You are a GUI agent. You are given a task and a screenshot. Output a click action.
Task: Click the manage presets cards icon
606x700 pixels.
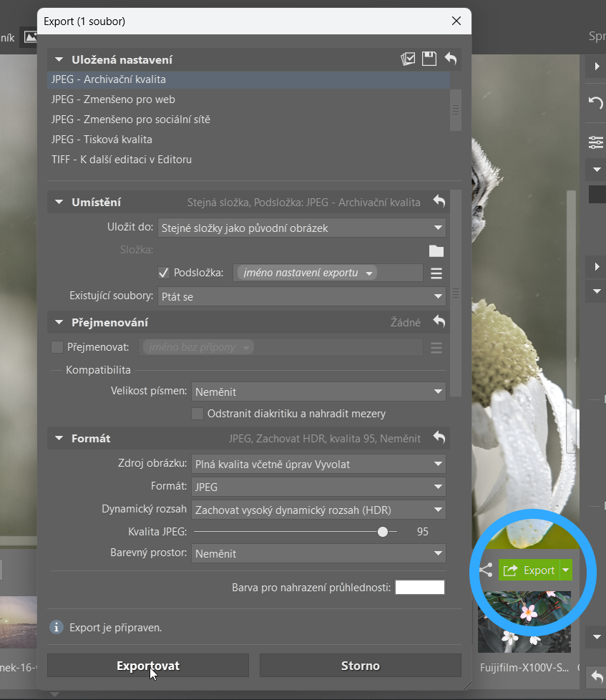point(408,59)
